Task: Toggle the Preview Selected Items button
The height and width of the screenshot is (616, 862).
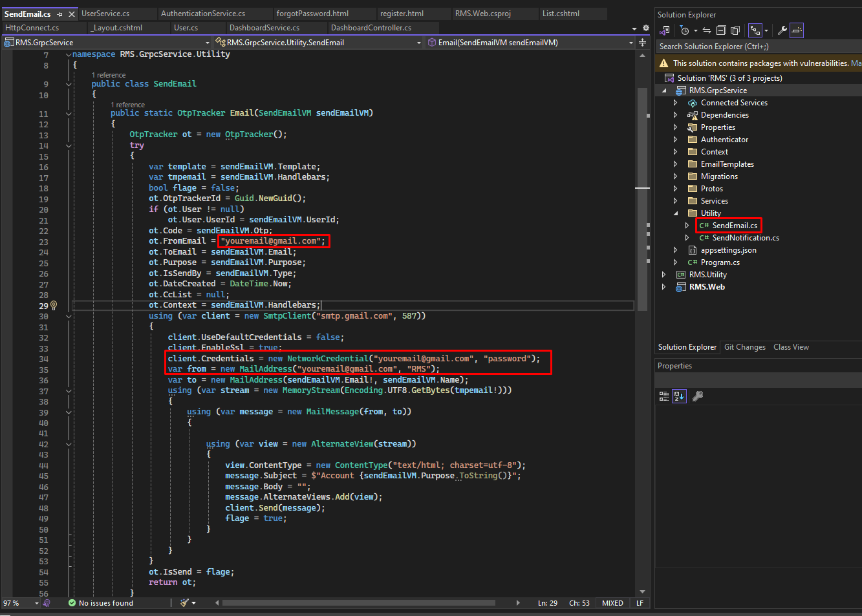Action: [x=797, y=30]
